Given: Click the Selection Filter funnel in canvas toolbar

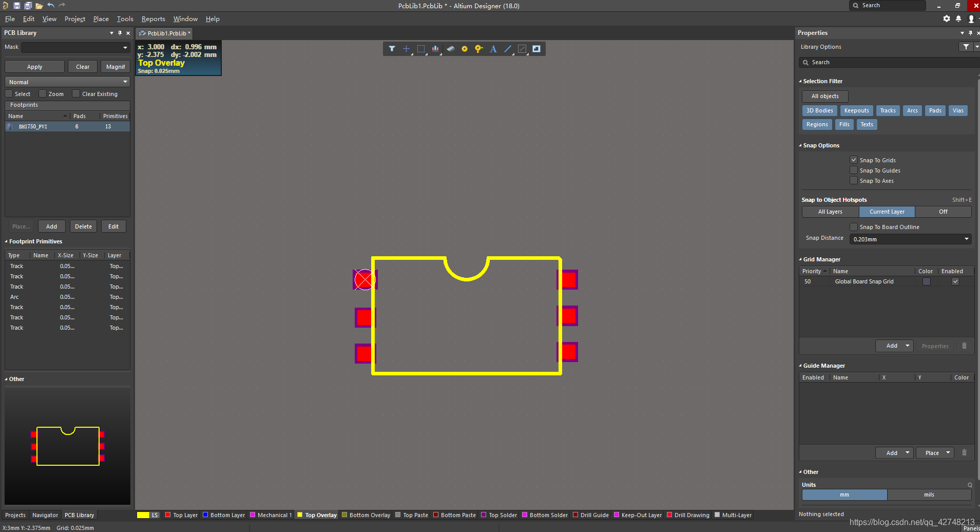Looking at the screenshot, I should click(392, 49).
